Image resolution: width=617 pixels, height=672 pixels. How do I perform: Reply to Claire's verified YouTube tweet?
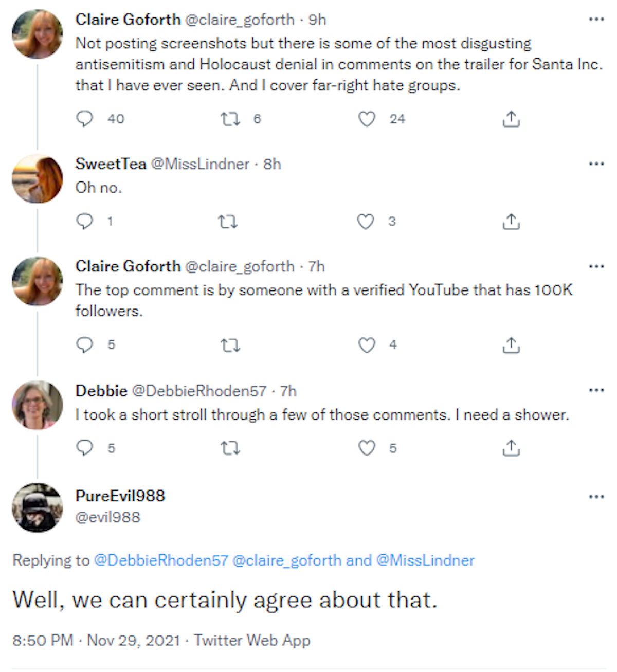click(85, 345)
